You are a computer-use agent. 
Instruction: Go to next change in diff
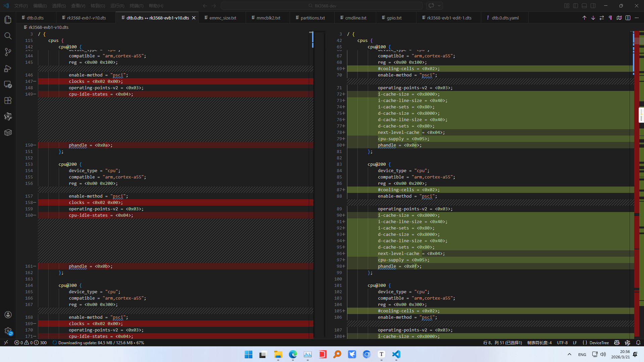pyautogui.click(x=593, y=18)
